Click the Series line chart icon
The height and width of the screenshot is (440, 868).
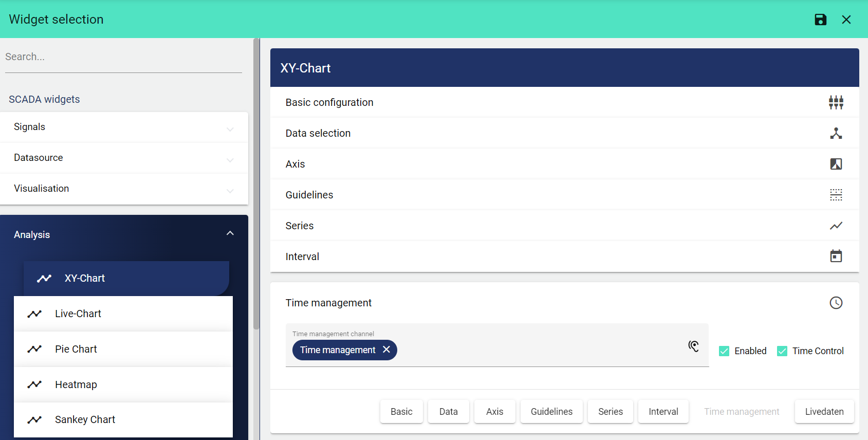[x=836, y=226]
